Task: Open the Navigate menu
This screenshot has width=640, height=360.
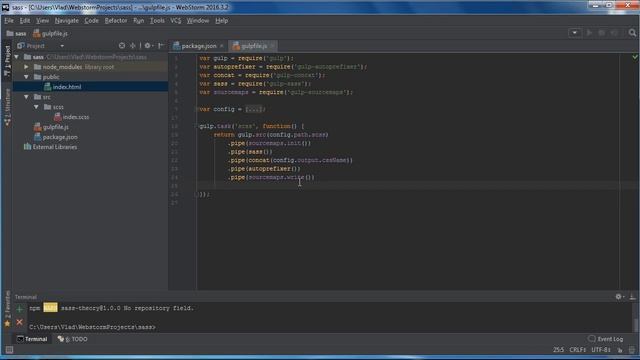Action: (x=67, y=20)
